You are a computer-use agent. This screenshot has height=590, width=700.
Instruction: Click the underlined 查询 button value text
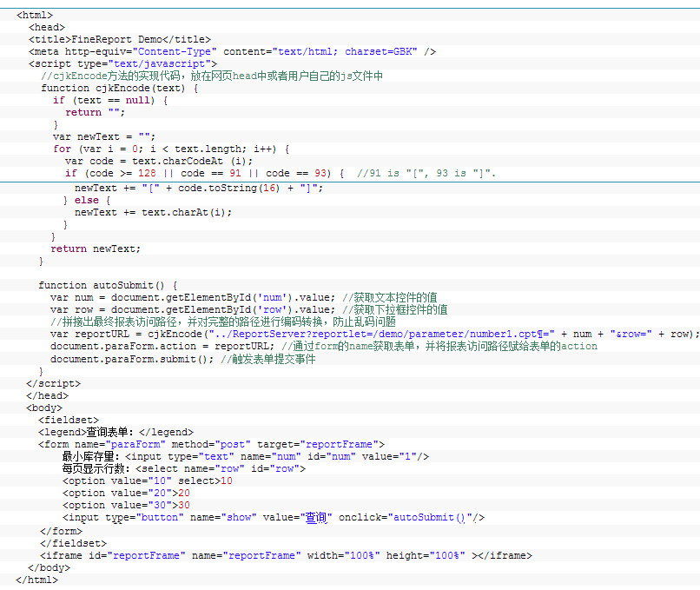316,517
